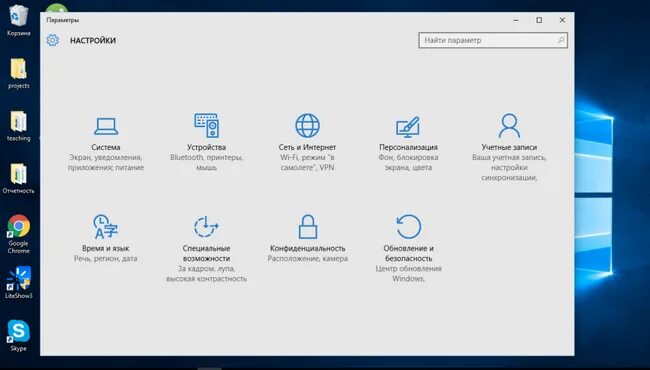This screenshot has height=370, width=650.
Task: Select the projects folder on desktop
Action: click(x=19, y=74)
